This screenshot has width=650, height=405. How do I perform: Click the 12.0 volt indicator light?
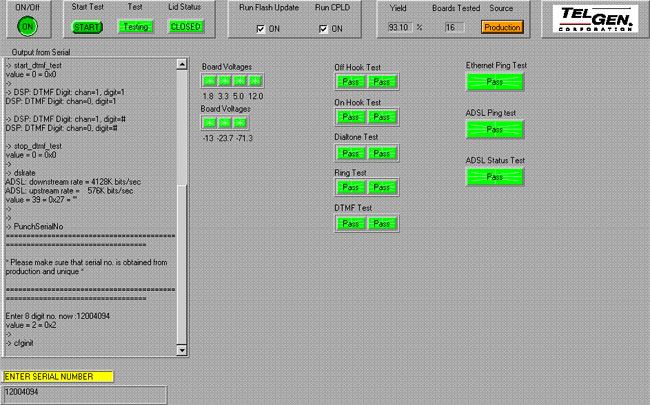pos(255,81)
